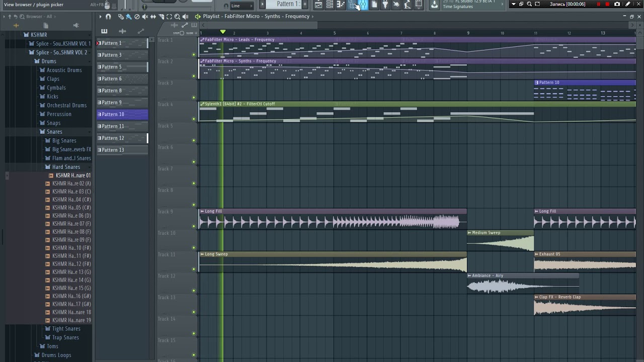Click the save download icon in top toolbar

(434, 5)
